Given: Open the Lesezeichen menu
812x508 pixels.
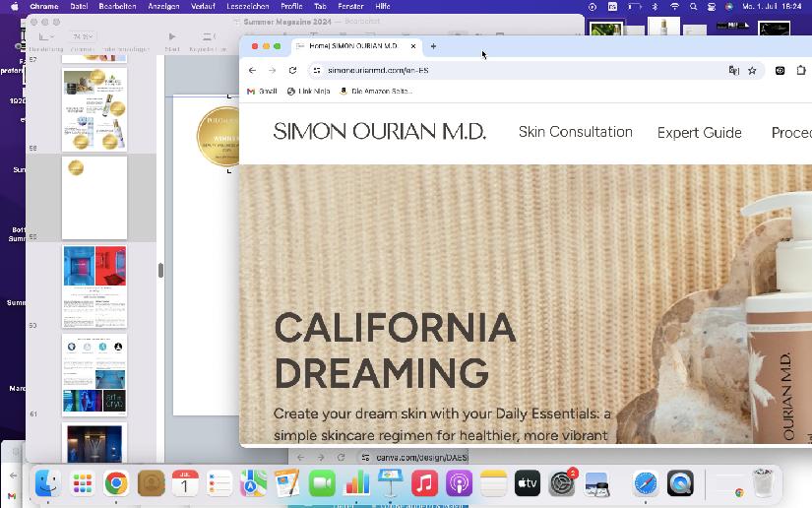Looking at the screenshot, I should coord(247,6).
